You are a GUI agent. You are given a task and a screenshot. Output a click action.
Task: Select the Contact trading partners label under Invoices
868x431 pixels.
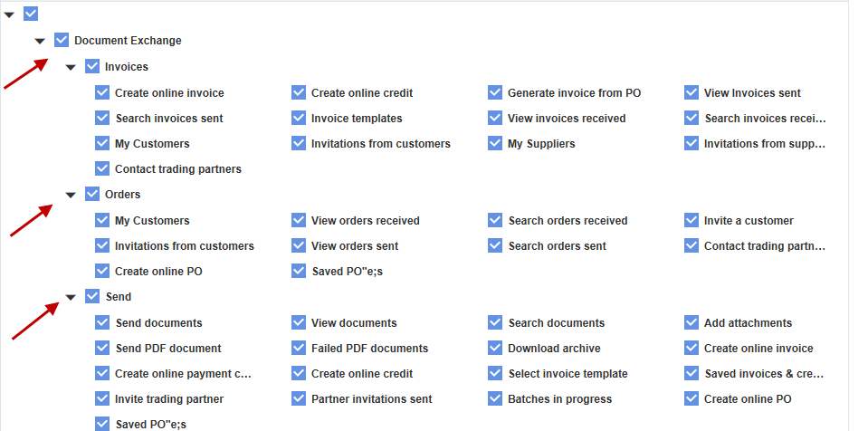[178, 169]
